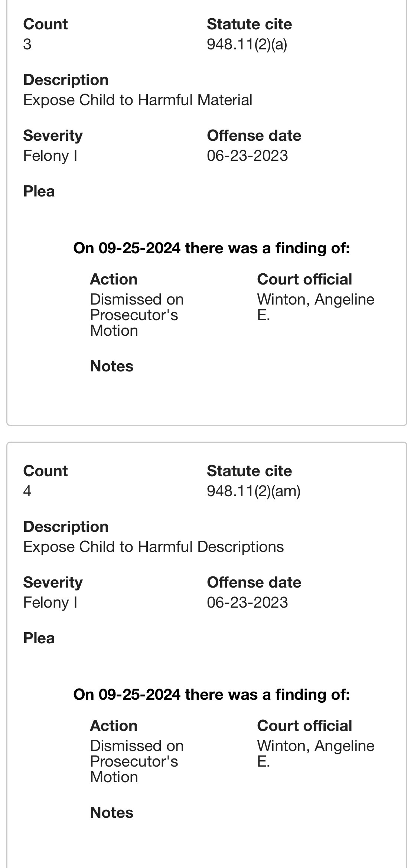Click Count 3 'Dismissed on Prosecutor's Motion' action
Screen dimensions: 407x868
(137, 315)
